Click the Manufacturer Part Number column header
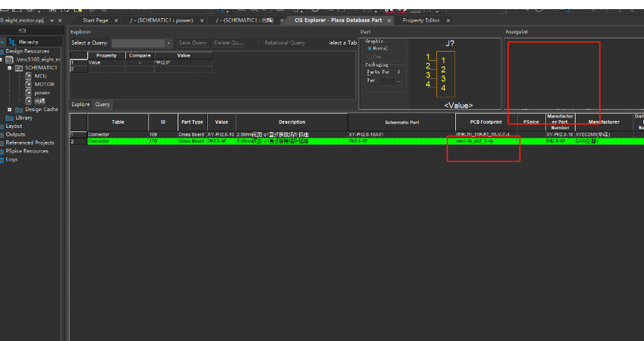This screenshot has height=341, width=644. point(560,122)
